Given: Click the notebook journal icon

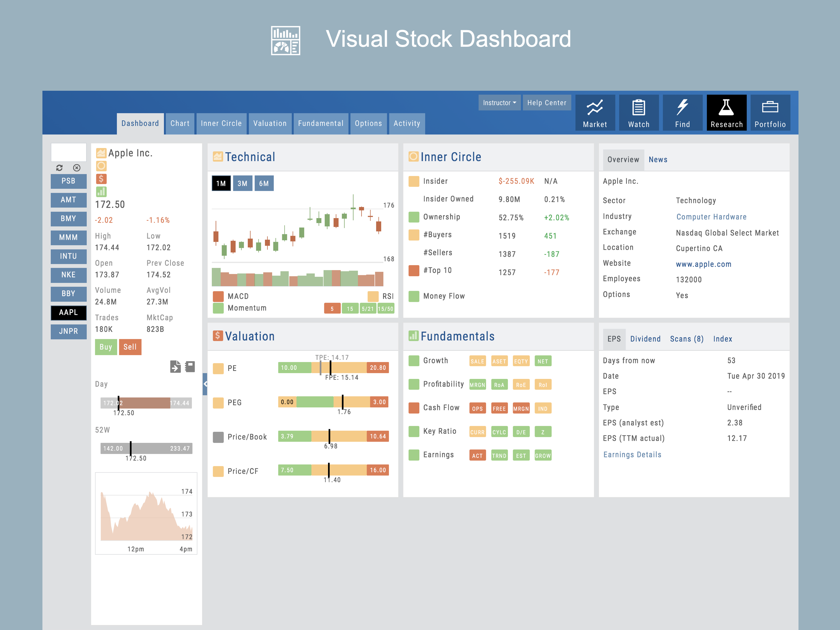Looking at the screenshot, I should (190, 366).
